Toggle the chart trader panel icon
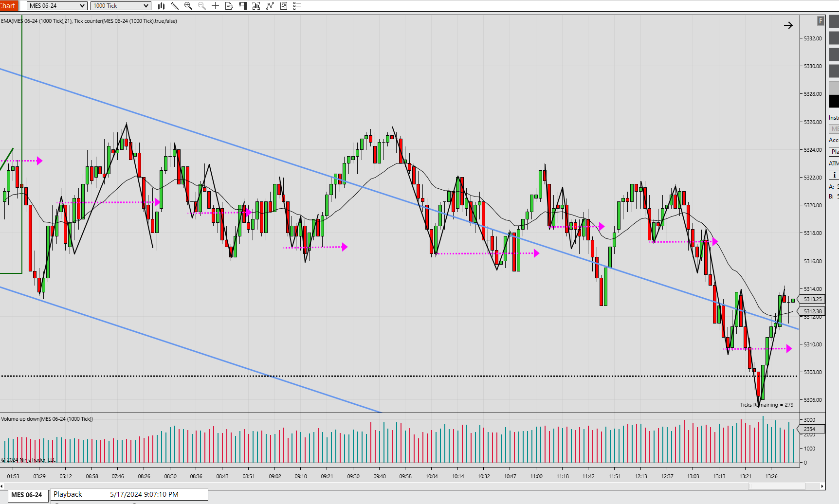This screenshot has height=504, width=839. pyautogui.click(x=243, y=6)
